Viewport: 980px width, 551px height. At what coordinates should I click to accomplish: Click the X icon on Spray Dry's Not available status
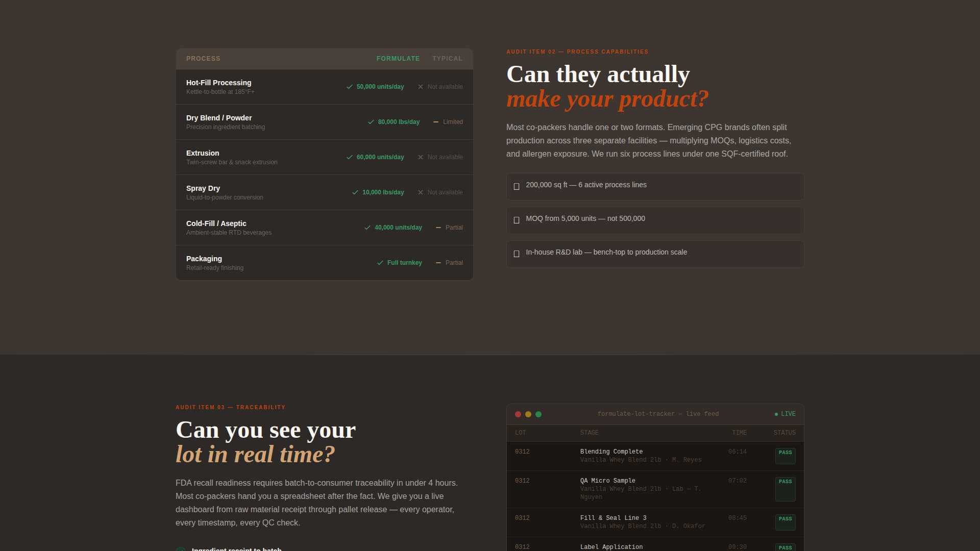pyautogui.click(x=421, y=192)
